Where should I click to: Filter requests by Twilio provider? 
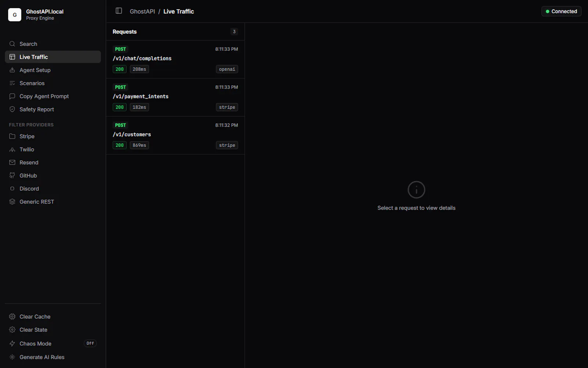(x=53, y=149)
